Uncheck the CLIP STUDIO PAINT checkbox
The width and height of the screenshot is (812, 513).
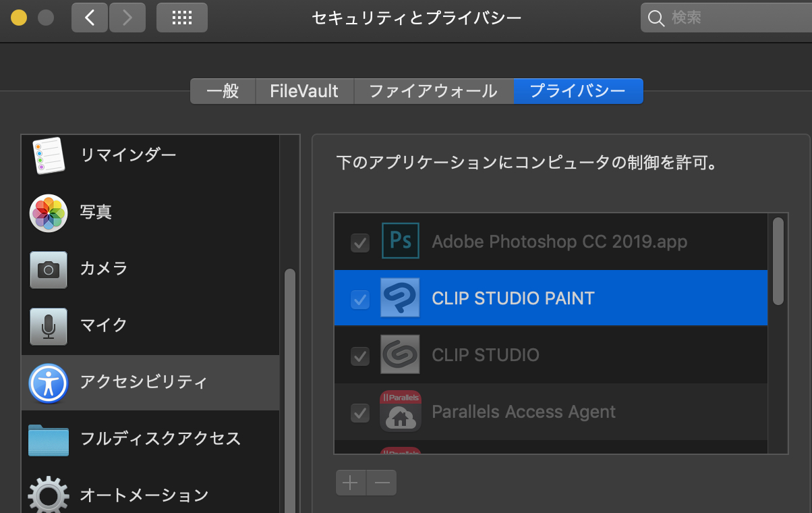coord(360,299)
